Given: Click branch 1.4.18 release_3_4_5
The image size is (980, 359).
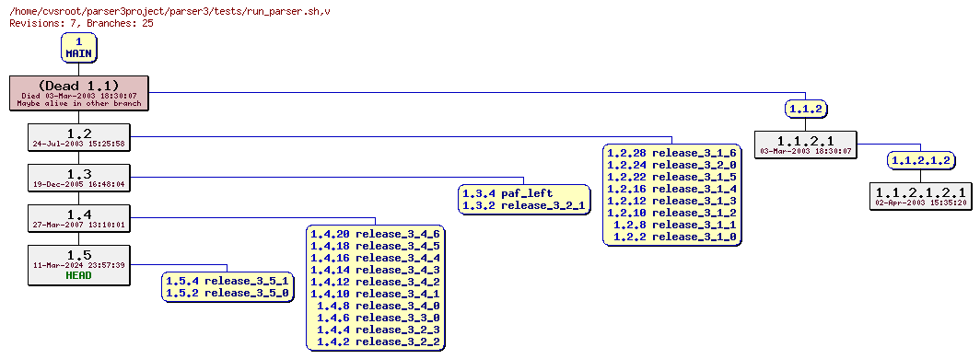Looking at the screenshot, I should (375, 246).
